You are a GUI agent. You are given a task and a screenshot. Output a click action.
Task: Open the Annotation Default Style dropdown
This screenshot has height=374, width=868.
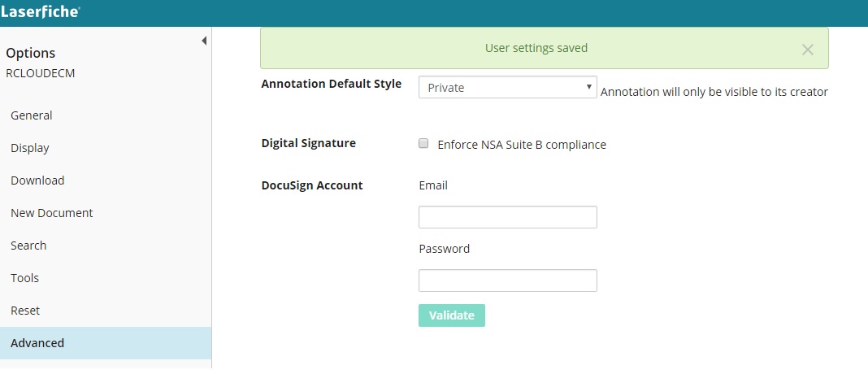coord(507,88)
